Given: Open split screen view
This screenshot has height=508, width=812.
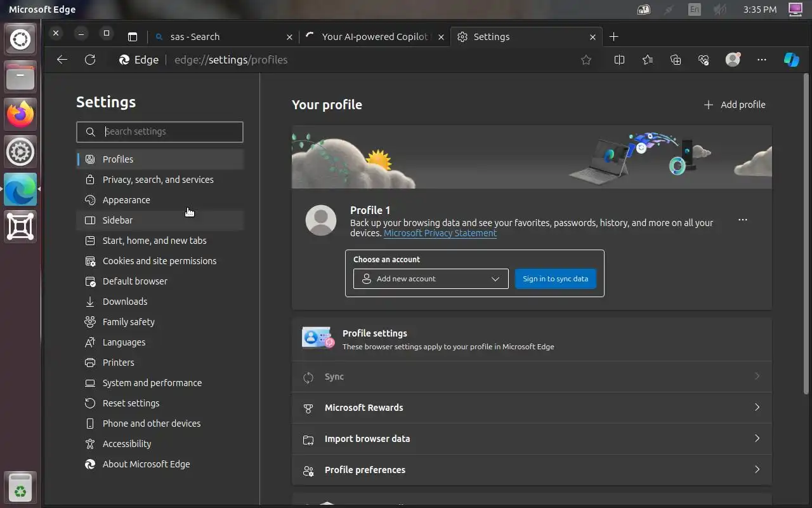Looking at the screenshot, I should click(x=619, y=60).
